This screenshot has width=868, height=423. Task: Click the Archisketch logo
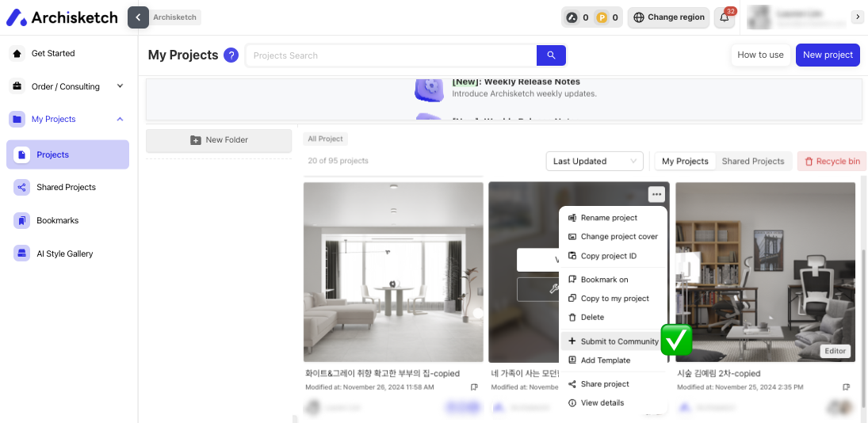pyautogui.click(x=62, y=17)
